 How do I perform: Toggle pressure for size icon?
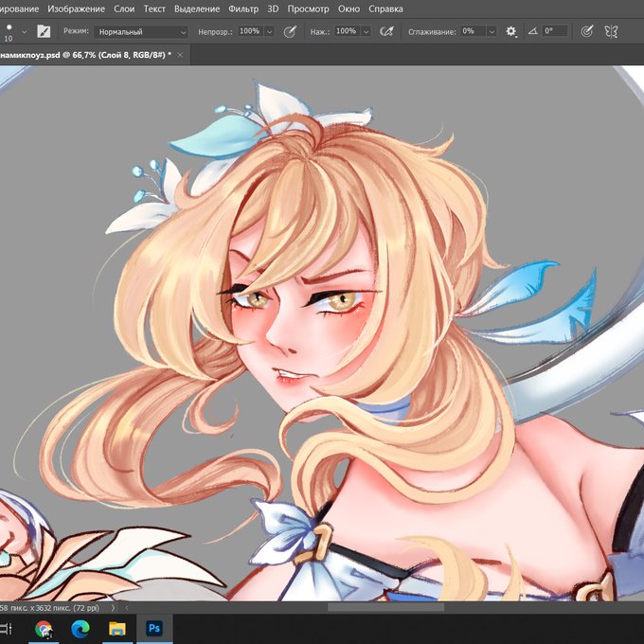587,31
